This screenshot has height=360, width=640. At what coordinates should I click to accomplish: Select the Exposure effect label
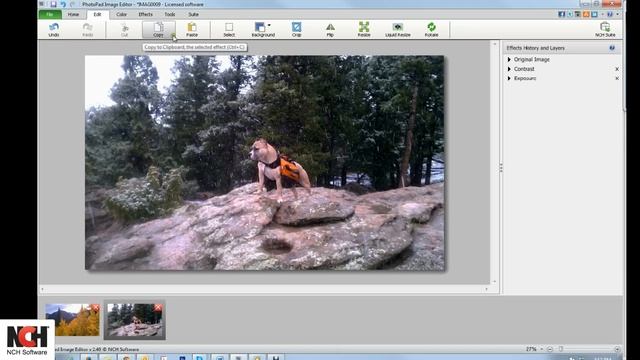click(525, 78)
